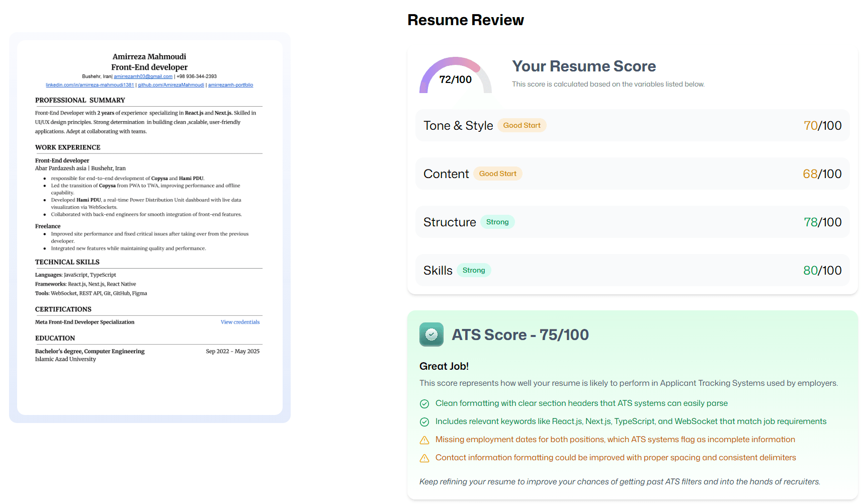Click the warning icon about contact information formatting
862x504 pixels.
click(x=424, y=458)
